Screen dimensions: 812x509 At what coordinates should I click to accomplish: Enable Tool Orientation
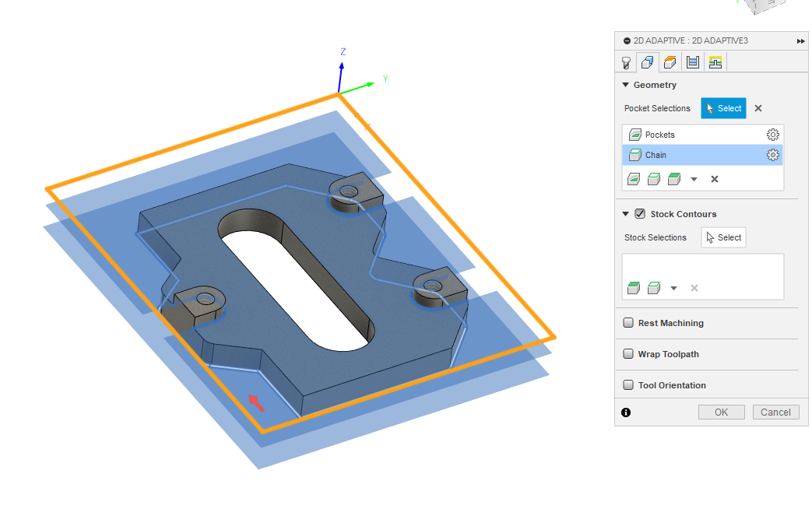pos(628,384)
